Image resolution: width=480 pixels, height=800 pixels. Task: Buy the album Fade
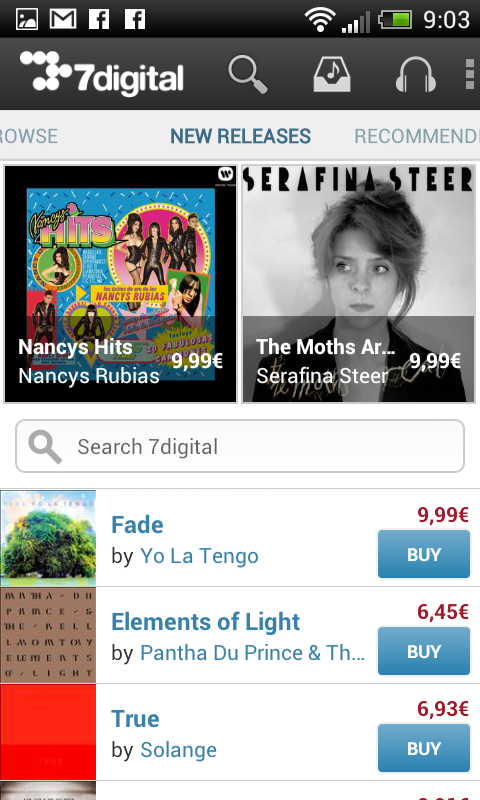coord(424,554)
